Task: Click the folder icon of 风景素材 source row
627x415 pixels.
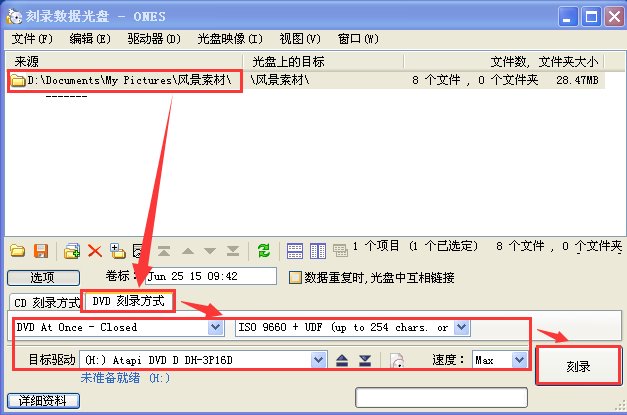Action: pos(18,80)
